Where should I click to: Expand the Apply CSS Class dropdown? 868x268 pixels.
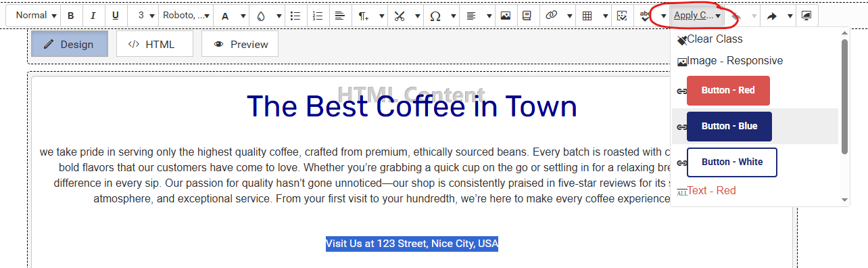pyautogui.click(x=697, y=16)
